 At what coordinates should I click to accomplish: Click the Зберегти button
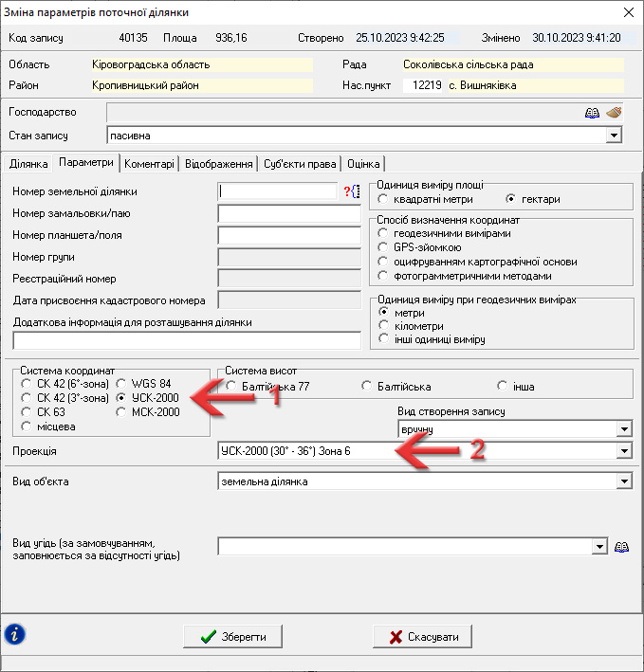pyautogui.click(x=232, y=637)
